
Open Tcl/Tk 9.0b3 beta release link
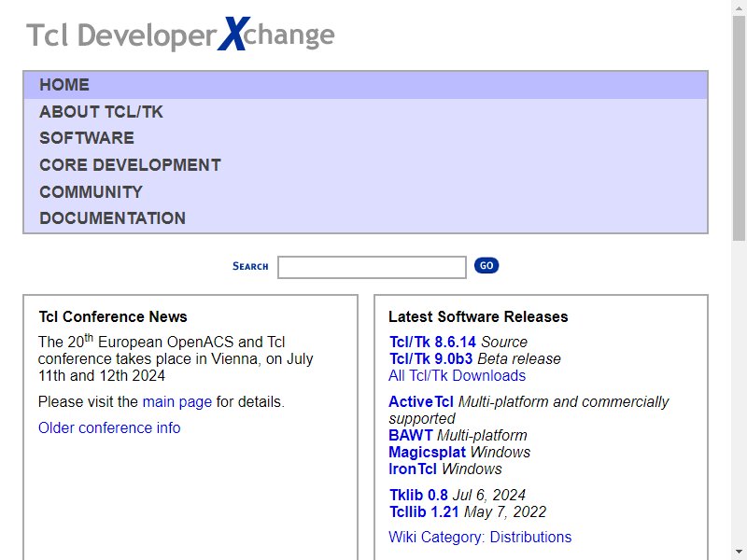coord(430,358)
